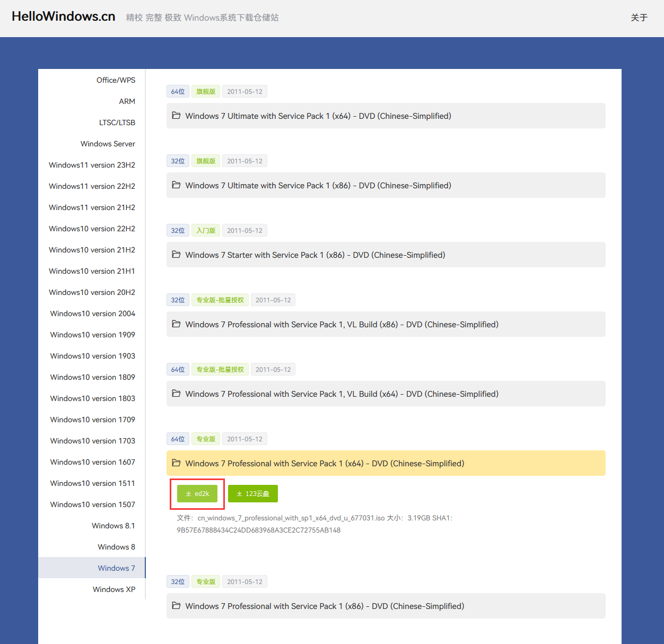664x644 pixels.
Task: Click 专业版-批量授权 tag above VL Build x86
Action: pos(220,300)
